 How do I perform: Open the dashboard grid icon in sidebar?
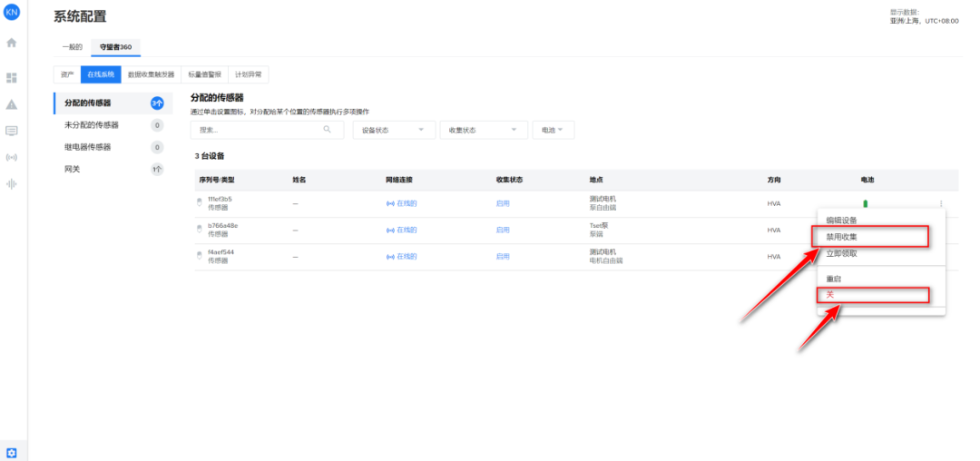[11, 78]
